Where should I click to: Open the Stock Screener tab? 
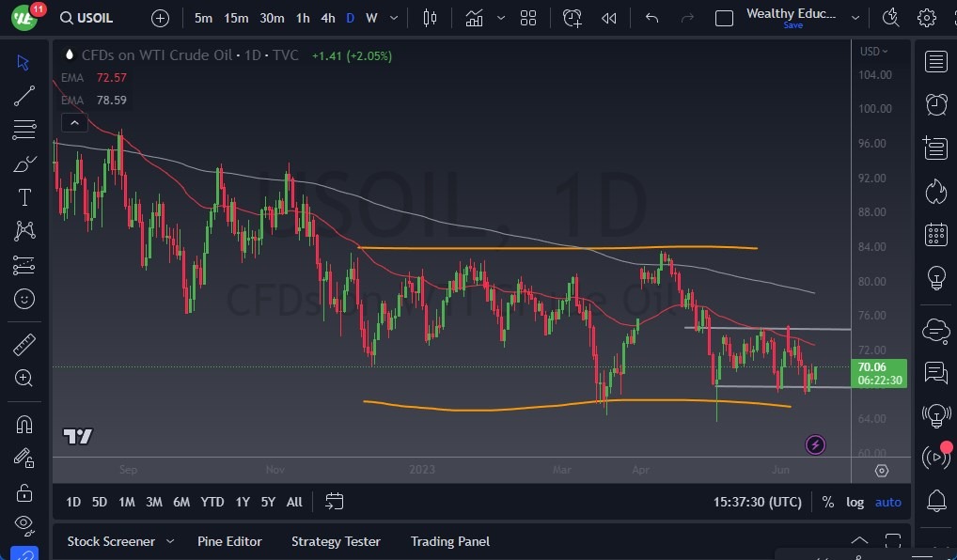coord(111,541)
